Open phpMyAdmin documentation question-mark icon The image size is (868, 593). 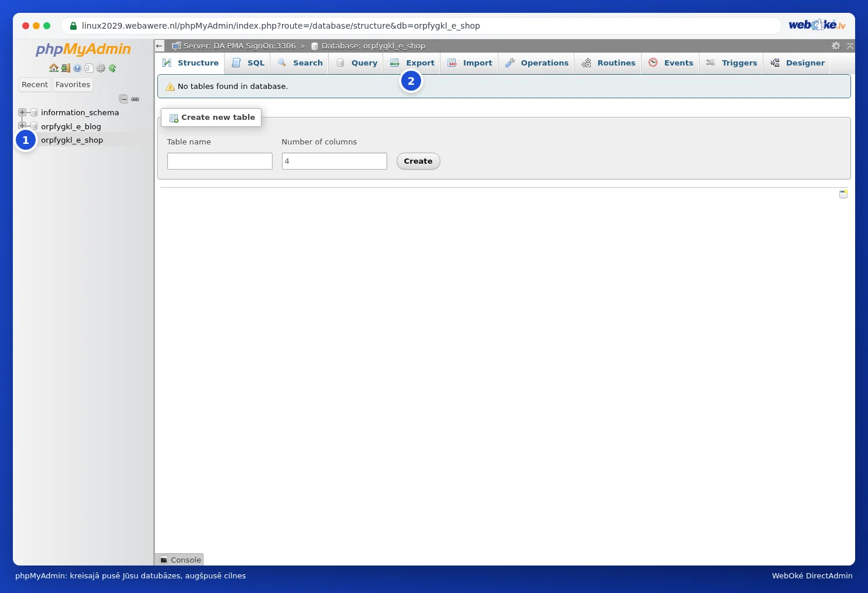click(77, 68)
